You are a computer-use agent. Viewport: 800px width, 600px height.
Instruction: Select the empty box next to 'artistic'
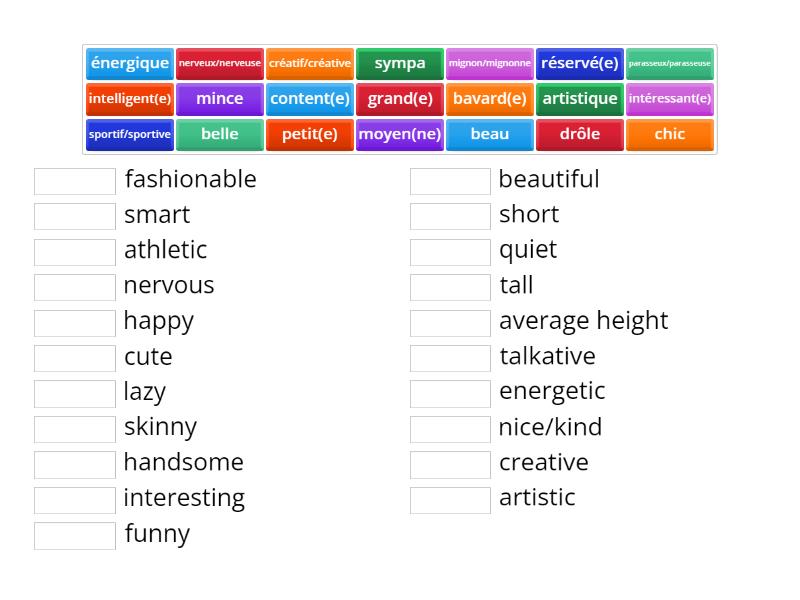(x=450, y=500)
